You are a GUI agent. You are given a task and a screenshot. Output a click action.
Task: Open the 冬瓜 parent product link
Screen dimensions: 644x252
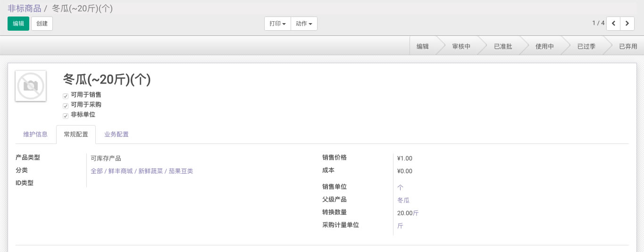click(x=403, y=200)
